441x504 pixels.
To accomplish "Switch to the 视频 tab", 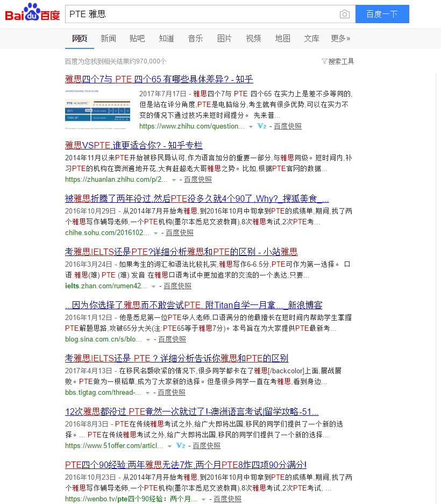I will click(x=253, y=38).
